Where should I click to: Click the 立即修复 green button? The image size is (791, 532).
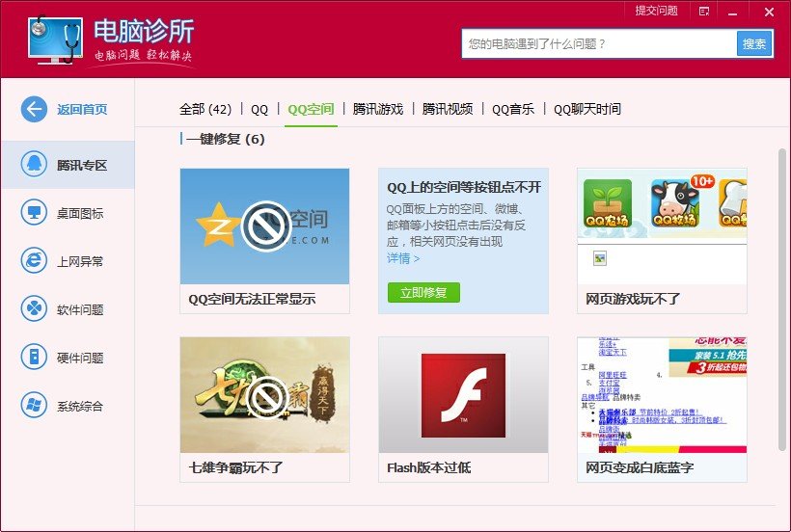[x=423, y=292]
